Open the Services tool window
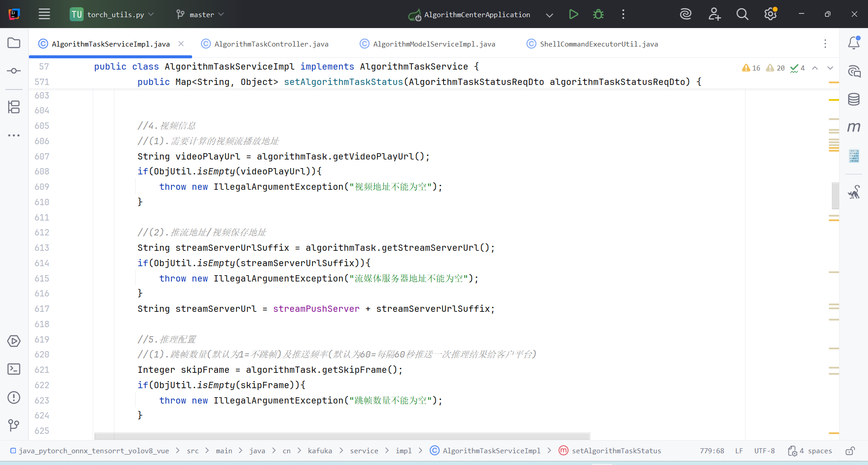 click(x=14, y=341)
